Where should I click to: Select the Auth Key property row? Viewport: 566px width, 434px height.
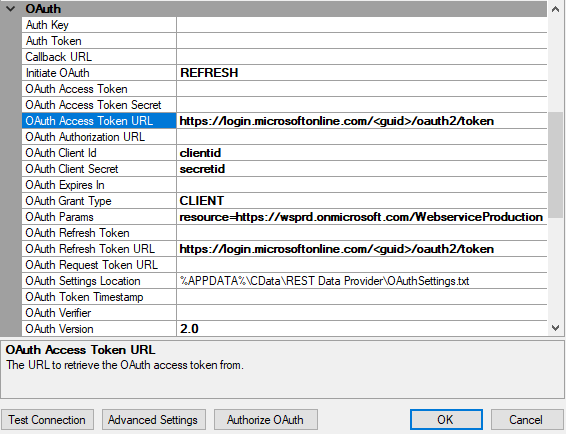pyautogui.click(x=284, y=25)
